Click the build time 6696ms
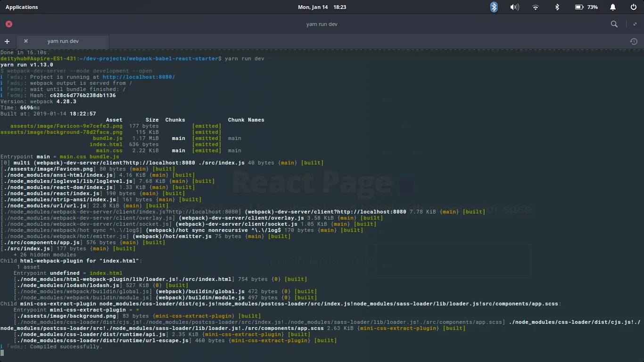The height and width of the screenshot is (362, 644). [30, 107]
